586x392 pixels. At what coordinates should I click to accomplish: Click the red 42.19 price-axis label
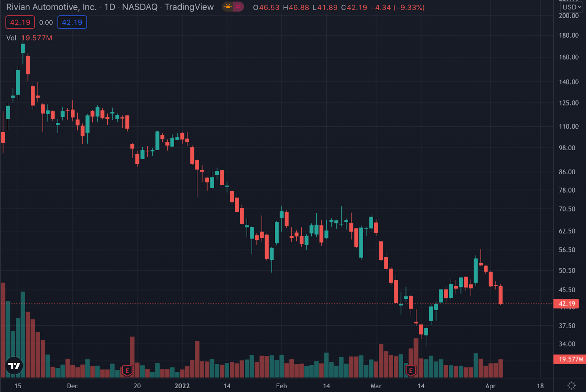[x=566, y=304]
